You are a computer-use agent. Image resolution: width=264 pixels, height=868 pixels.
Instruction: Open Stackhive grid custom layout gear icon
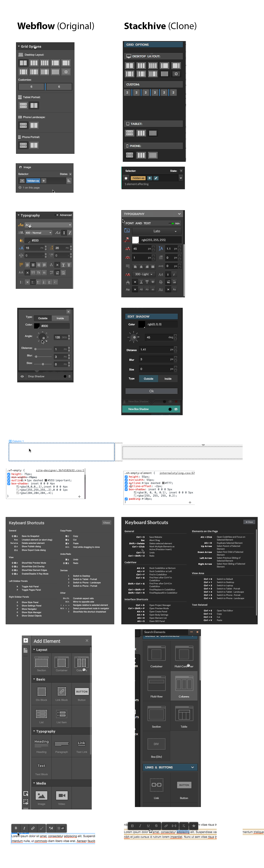176,74
